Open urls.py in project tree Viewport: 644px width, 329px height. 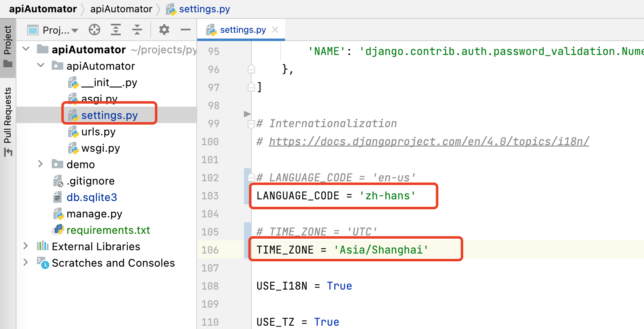[92, 132]
